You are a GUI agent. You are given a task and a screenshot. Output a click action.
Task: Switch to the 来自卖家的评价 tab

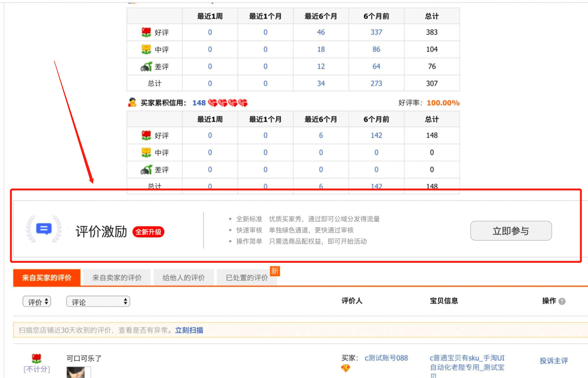117,278
